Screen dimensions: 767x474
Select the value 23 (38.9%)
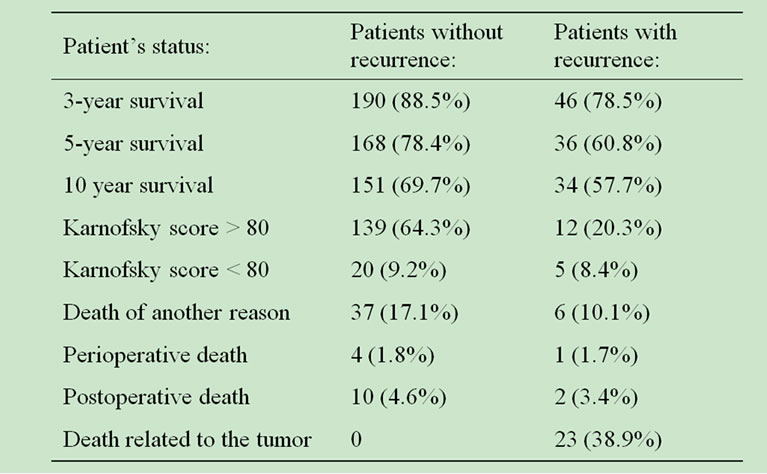click(608, 439)
